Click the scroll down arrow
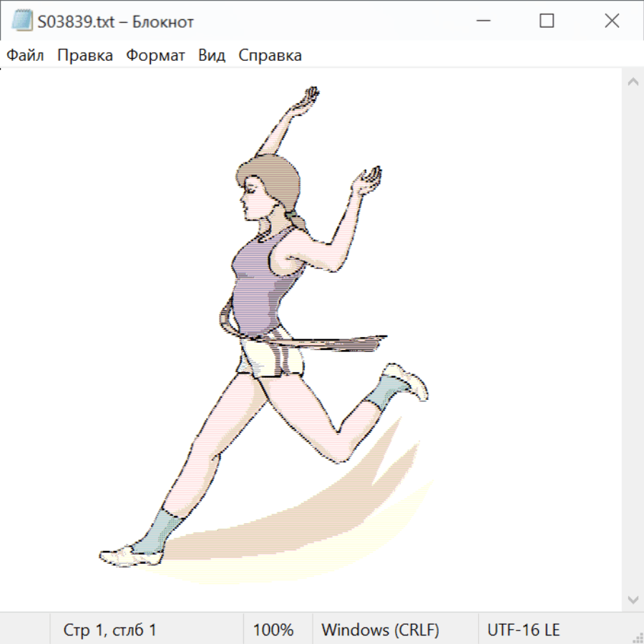The height and width of the screenshot is (644, 644). point(633,599)
